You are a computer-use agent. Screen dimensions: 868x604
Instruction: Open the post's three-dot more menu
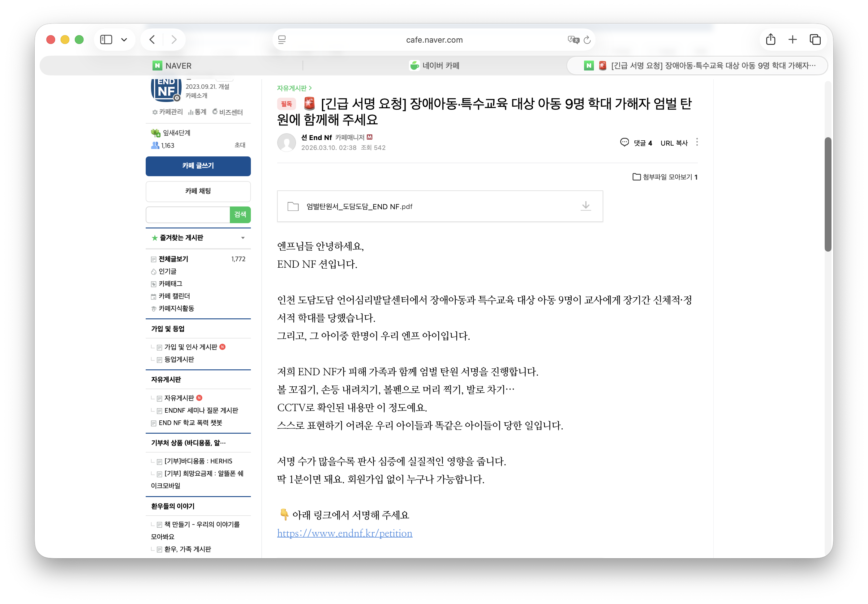pos(697,142)
